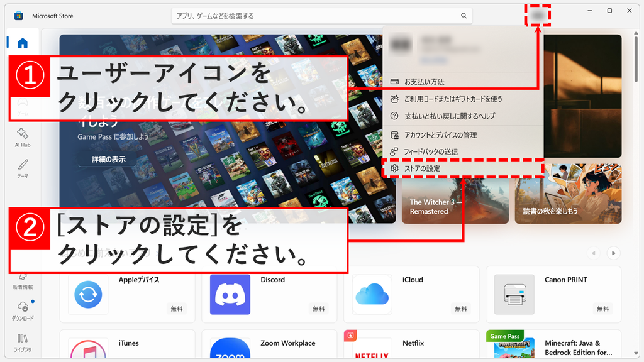Click 無料 button on iCloud card

pyautogui.click(x=461, y=309)
